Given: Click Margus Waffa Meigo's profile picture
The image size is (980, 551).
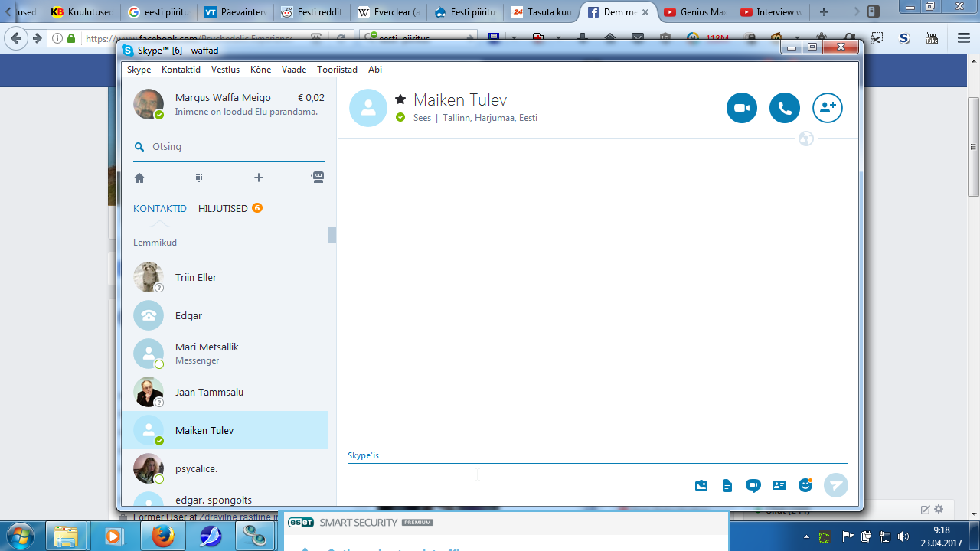Looking at the screenshot, I should (149, 104).
